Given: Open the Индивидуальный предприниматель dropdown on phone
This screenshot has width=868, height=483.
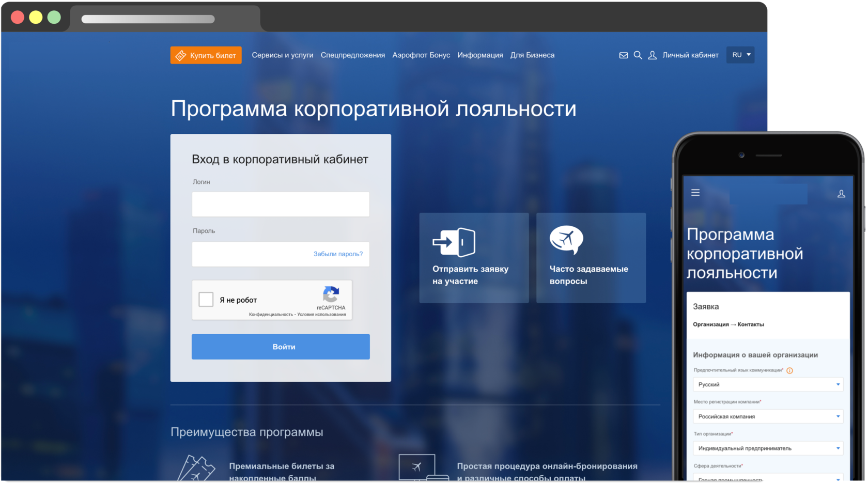Looking at the screenshot, I should (768, 448).
